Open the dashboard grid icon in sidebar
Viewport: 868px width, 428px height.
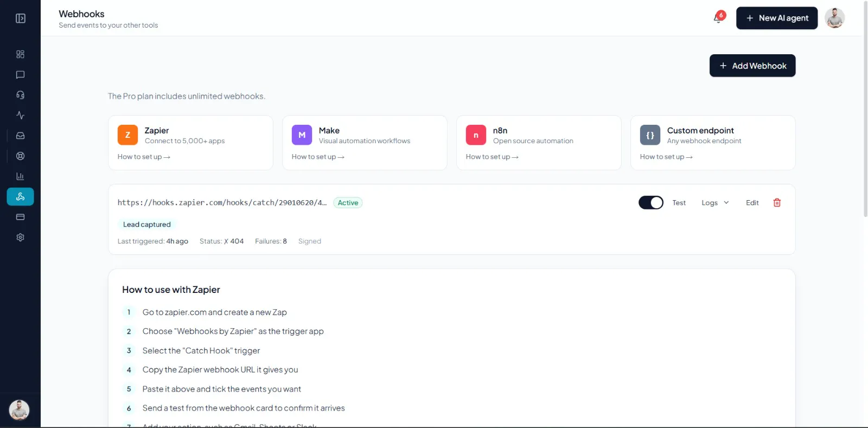pos(20,54)
